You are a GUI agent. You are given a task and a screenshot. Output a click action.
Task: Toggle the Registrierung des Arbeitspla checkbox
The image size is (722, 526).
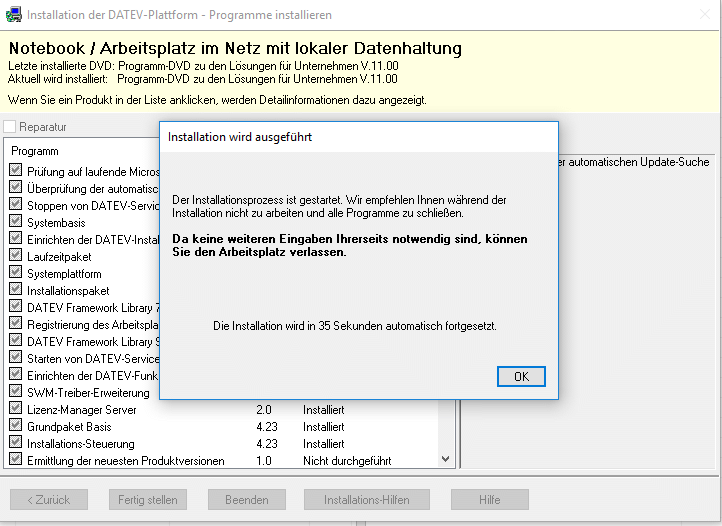[15, 323]
